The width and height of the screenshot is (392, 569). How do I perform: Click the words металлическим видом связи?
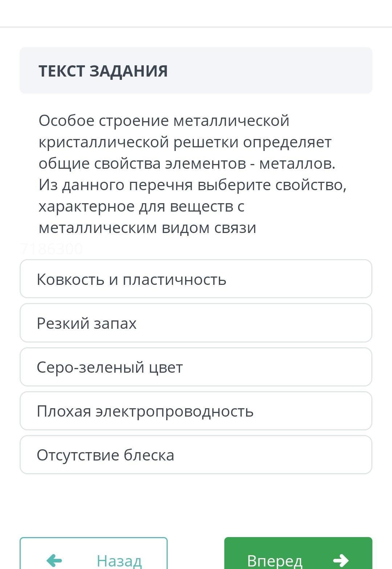point(147,228)
